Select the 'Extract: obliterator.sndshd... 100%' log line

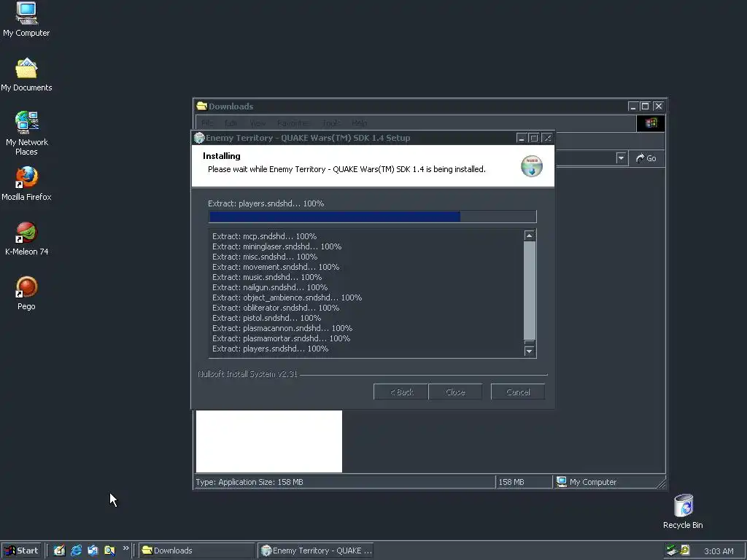(276, 308)
